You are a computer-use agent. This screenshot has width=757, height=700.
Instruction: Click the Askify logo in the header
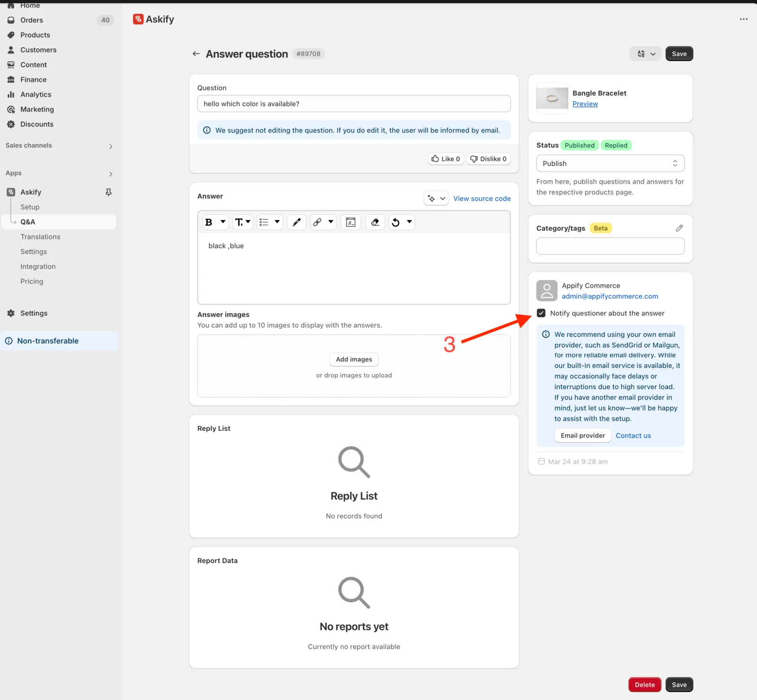[138, 19]
